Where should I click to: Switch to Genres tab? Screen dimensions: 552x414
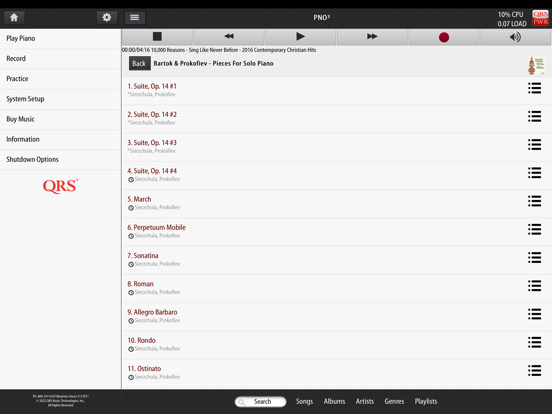click(394, 401)
